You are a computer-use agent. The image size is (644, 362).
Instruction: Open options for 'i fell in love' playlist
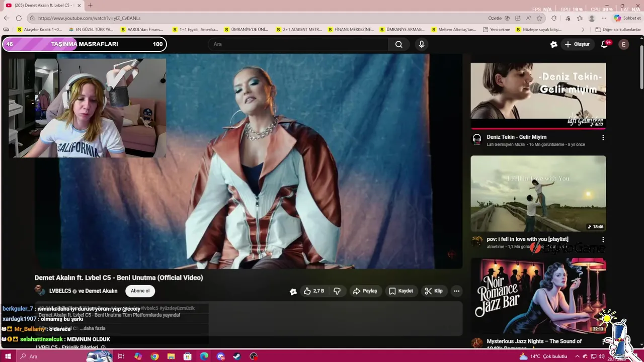point(603,240)
